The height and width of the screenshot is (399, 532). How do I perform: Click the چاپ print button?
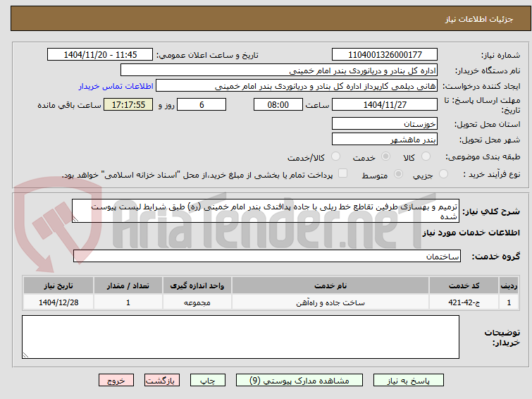tap(207, 381)
